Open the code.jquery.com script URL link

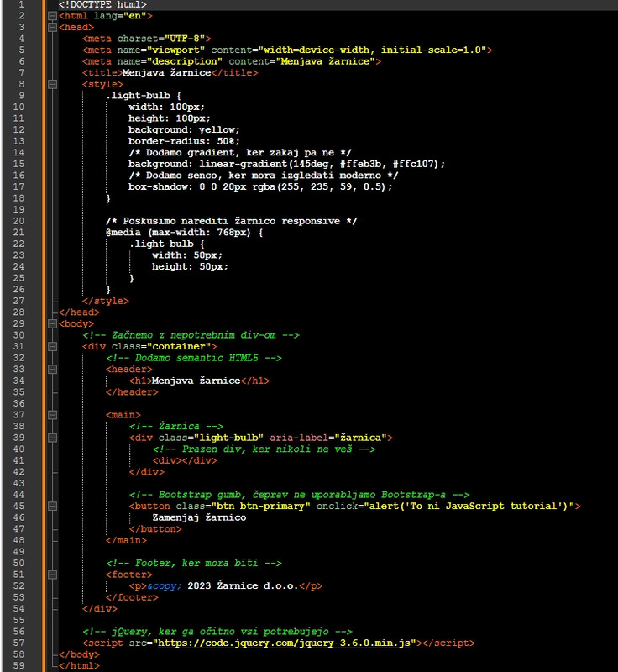285,643
